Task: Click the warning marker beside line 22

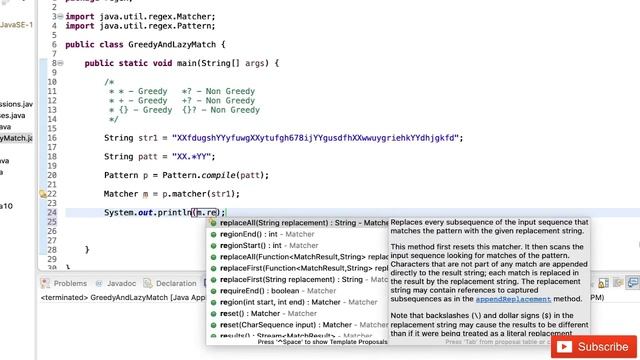Action: (42, 194)
